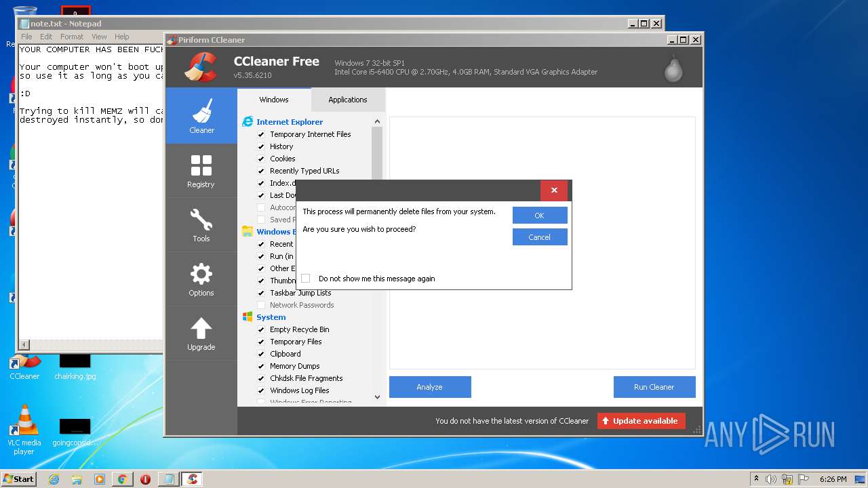868x488 pixels.
Task: Open Windows Explorer folder in taskbar
Action: [x=77, y=479]
